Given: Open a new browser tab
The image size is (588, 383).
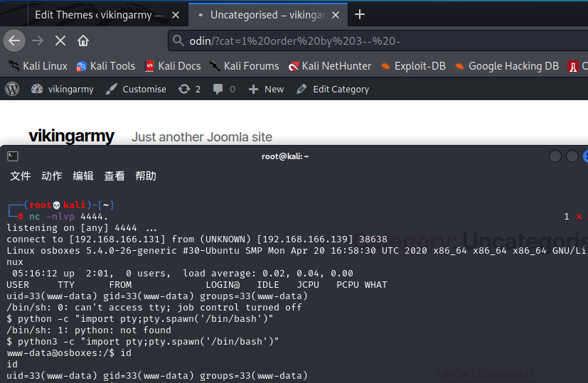Looking at the screenshot, I should [x=359, y=15].
